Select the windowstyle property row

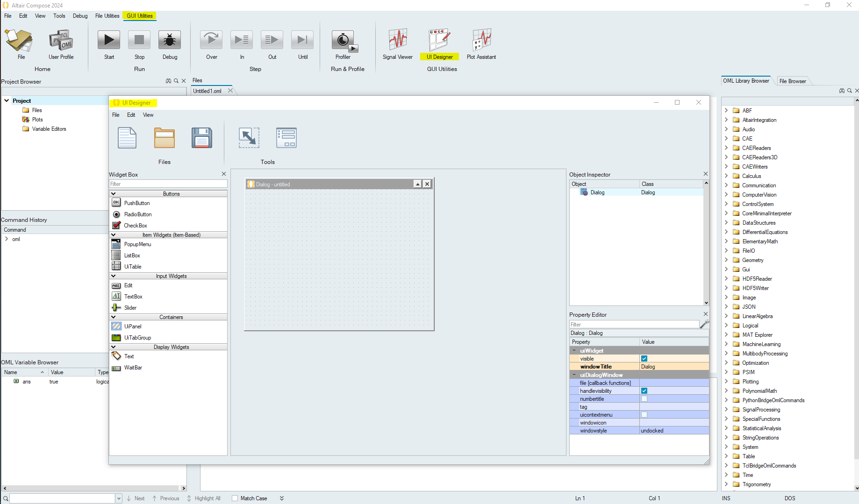(x=639, y=431)
